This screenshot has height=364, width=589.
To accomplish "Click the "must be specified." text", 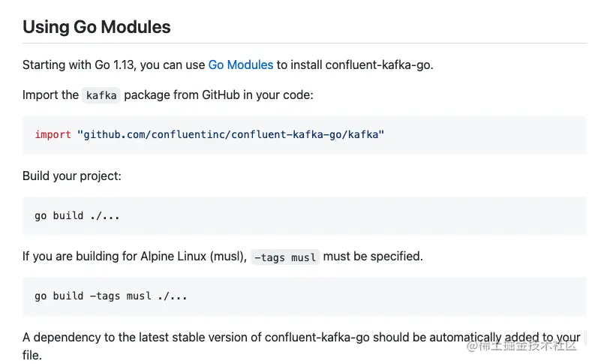I will (373, 256).
